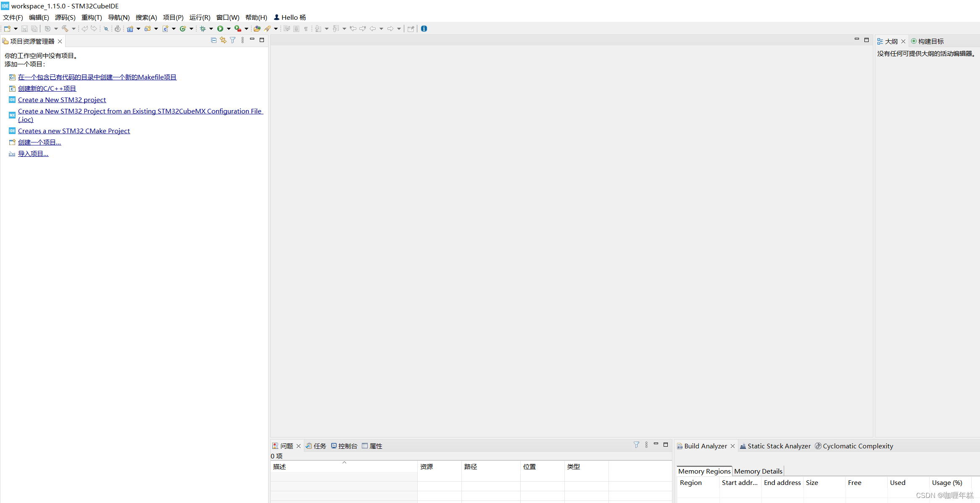Viewport: 980px width, 503px height.
Task: Click the filter icon in Project Explorer
Action: (233, 40)
